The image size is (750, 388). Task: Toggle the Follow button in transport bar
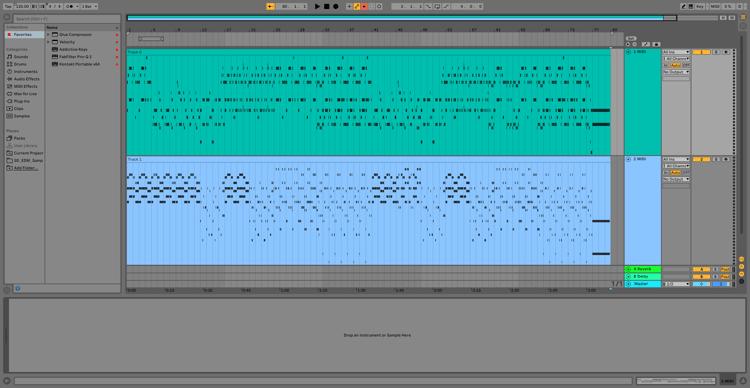click(x=270, y=7)
